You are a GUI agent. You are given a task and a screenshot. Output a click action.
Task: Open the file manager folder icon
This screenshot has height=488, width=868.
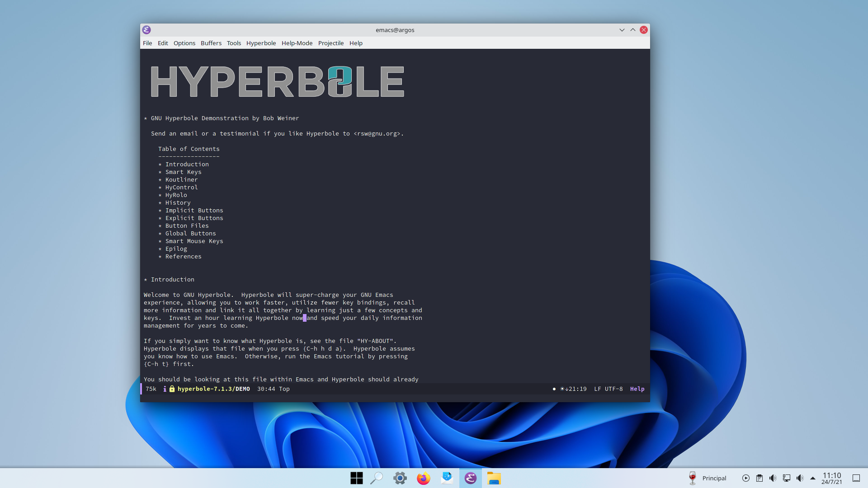494,478
